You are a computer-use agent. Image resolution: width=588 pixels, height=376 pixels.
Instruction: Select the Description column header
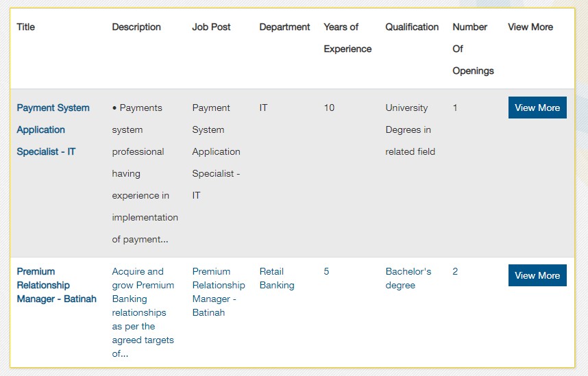[x=136, y=27]
